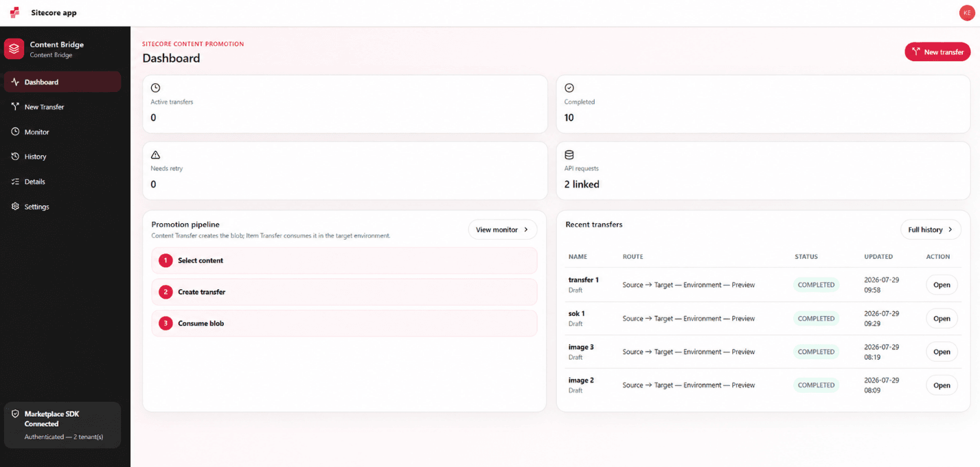
Task: Open History in the sidebar
Action: pyautogui.click(x=62, y=157)
